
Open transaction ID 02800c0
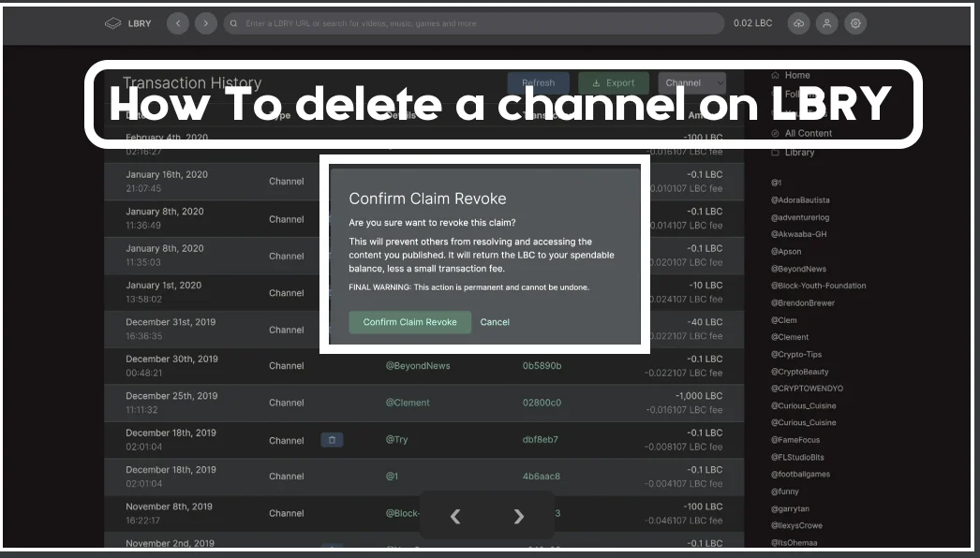tap(542, 403)
